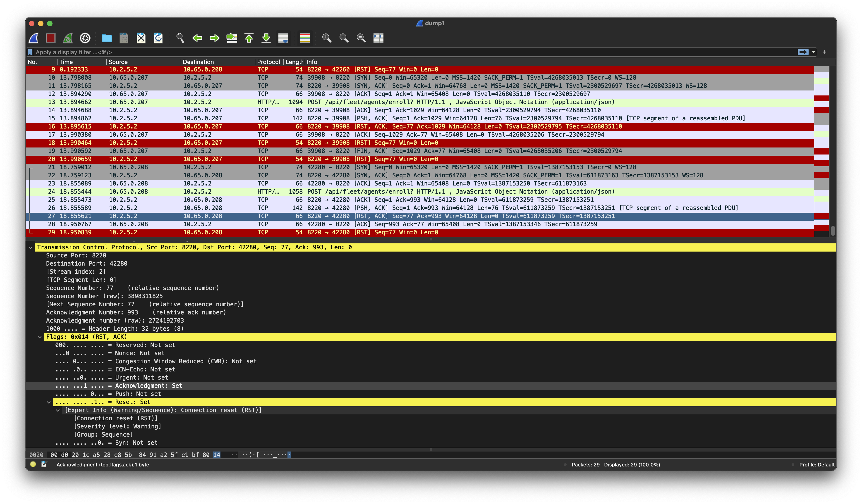Reload the capture file
Image resolution: width=862 pixels, height=504 pixels.
(158, 38)
